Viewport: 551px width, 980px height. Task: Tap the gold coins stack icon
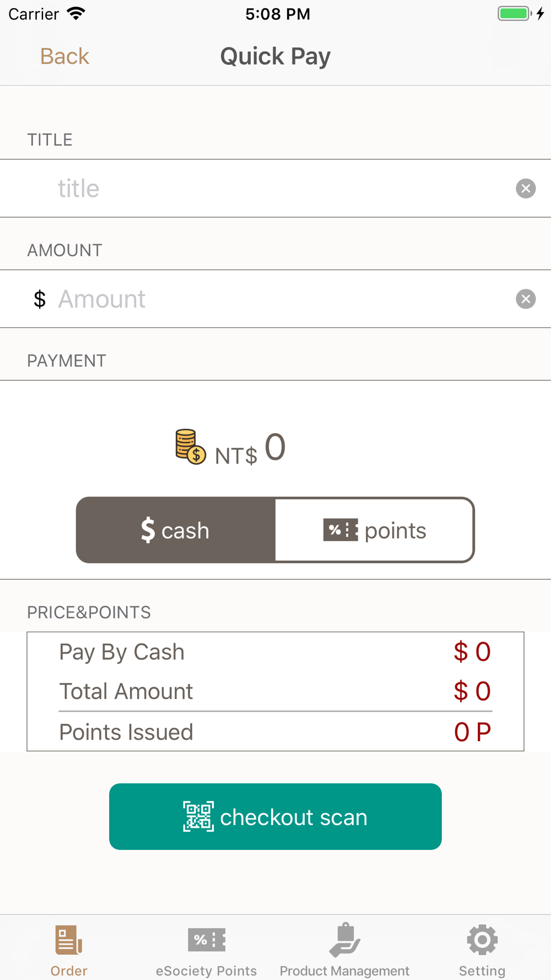point(190,446)
